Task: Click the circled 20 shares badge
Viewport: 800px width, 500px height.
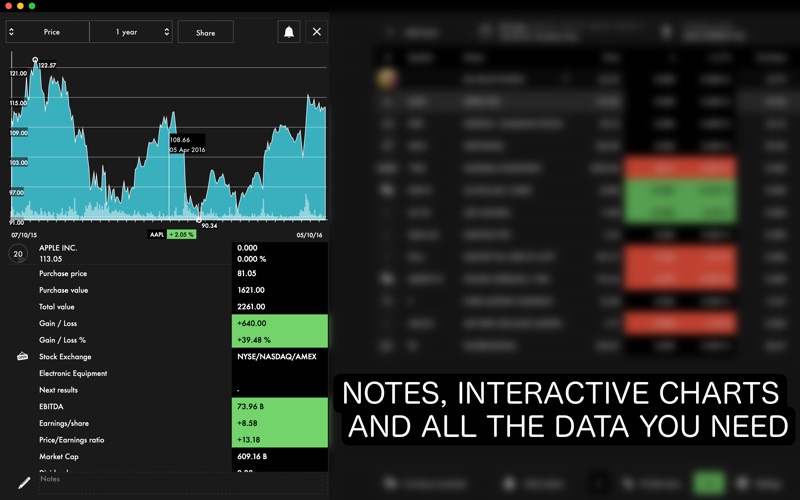Action: 18,254
